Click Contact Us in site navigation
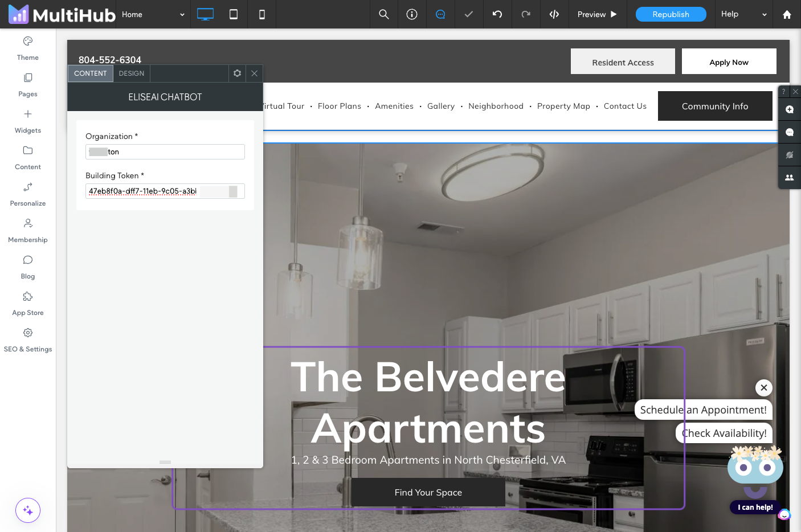The width and height of the screenshot is (801, 532). point(625,106)
